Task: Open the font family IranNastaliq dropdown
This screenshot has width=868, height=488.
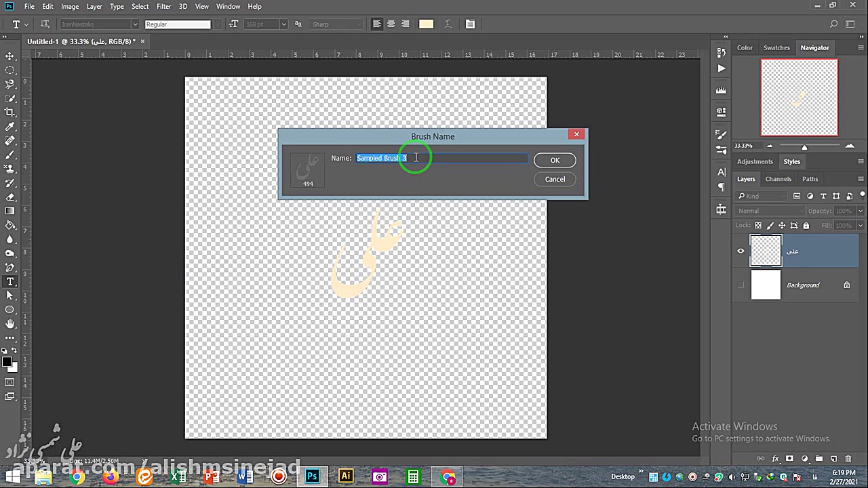Action: (x=135, y=24)
